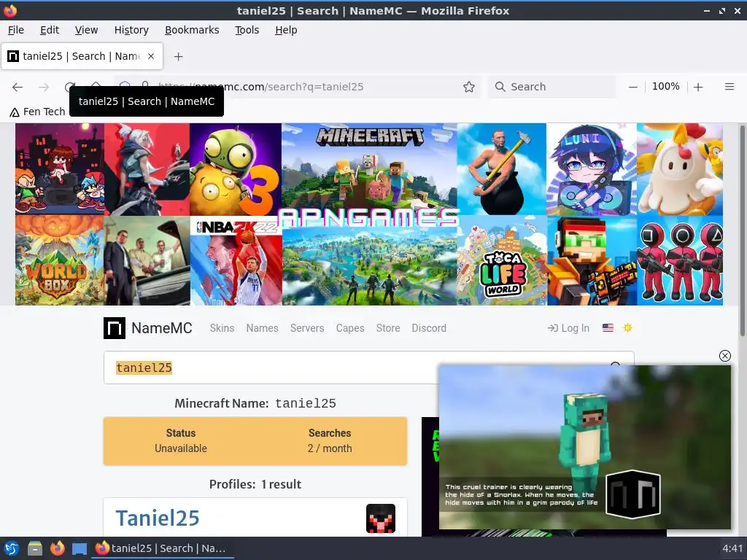Image resolution: width=747 pixels, height=560 pixels.
Task: Click the chicken costume bean game tile
Action: (680, 169)
